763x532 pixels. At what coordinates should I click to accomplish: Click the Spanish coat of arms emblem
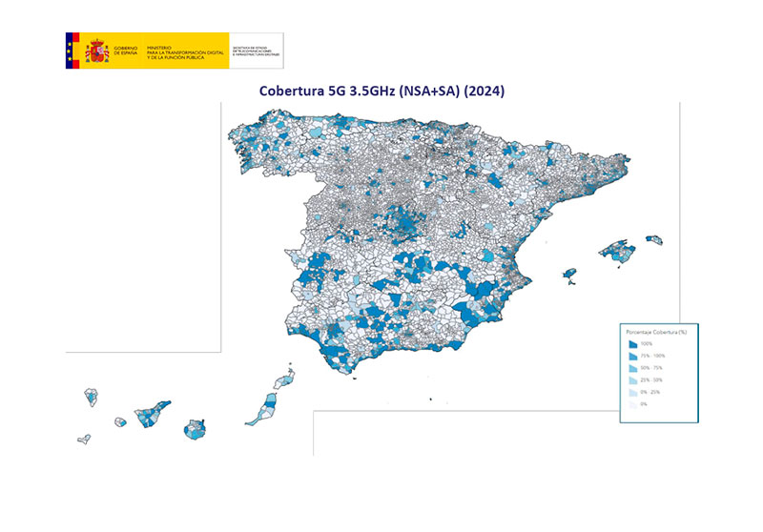coord(95,50)
